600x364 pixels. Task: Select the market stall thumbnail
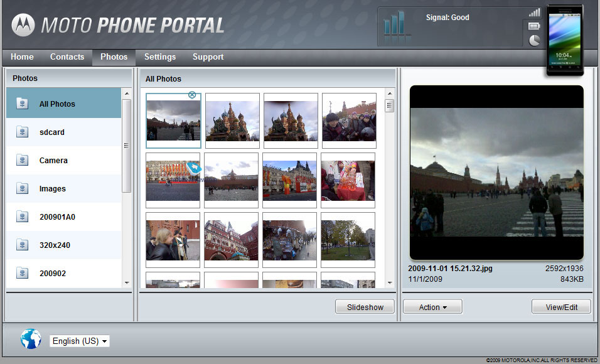[290, 240]
